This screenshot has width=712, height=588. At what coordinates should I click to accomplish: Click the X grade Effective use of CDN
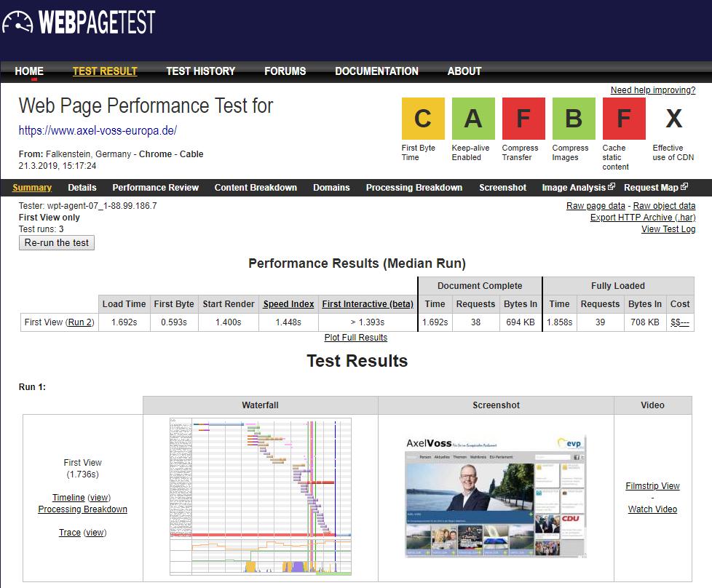[x=674, y=119]
